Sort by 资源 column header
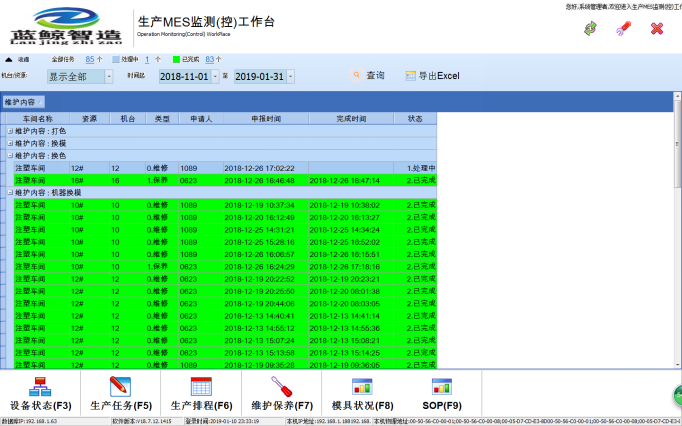Image resolution: width=682 pixels, height=426 pixels. point(90,119)
